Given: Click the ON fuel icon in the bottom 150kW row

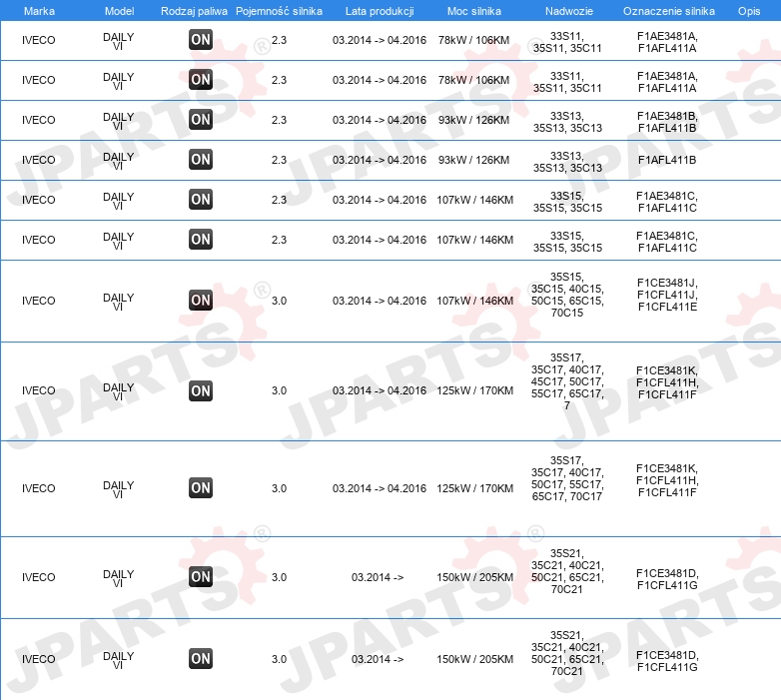Looking at the screenshot, I should click(200, 658).
